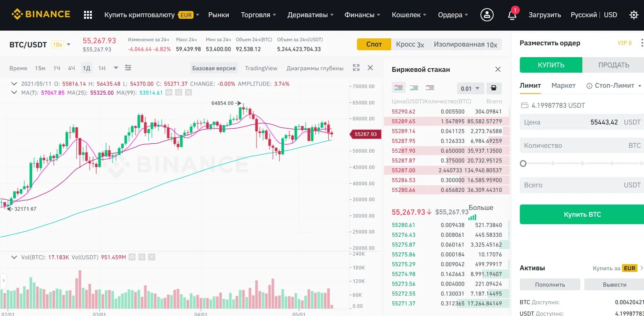The width and height of the screenshot is (644, 316).
Task: Open the more options dots in order panel
Action: tap(642, 43)
